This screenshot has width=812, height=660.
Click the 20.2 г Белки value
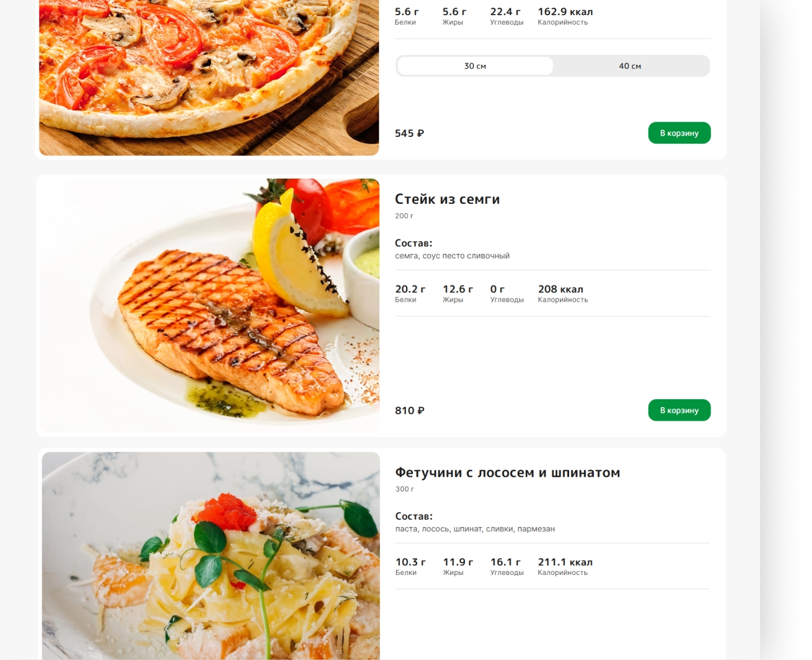tap(410, 289)
